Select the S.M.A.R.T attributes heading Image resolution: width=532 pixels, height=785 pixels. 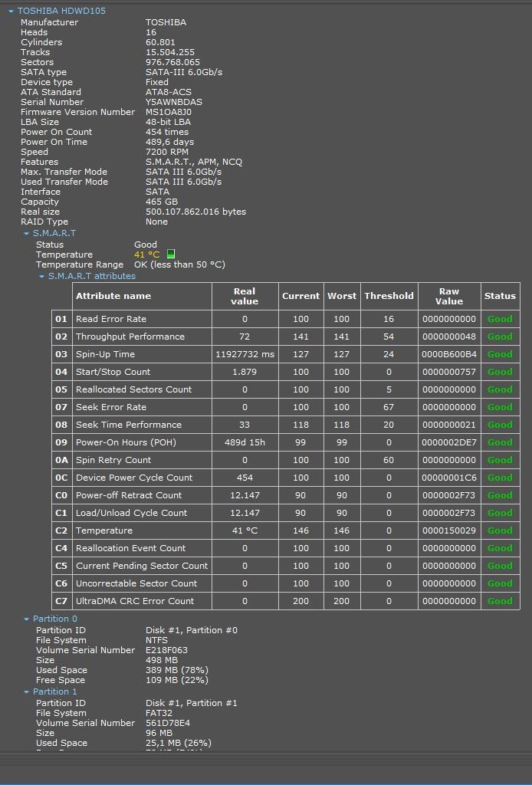91,276
